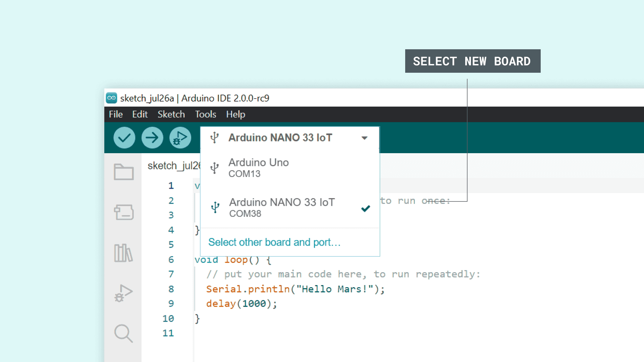Open the Boards Manager sidebar icon
This screenshot has width=644, height=362.
[123, 212]
